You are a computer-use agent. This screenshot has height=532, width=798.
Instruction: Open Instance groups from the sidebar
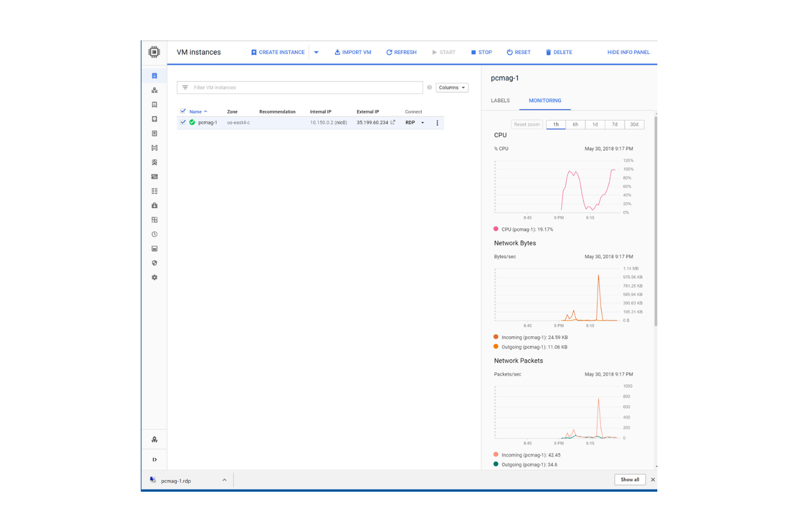click(155, 90)
